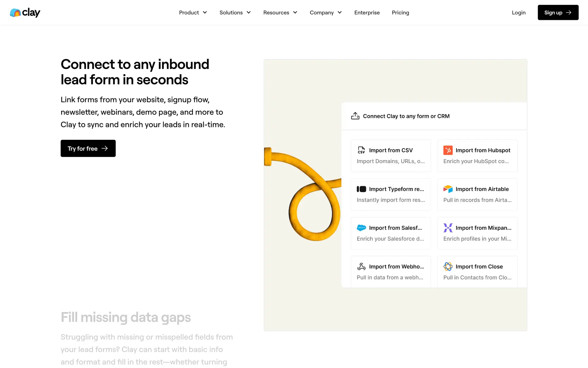Follow the Login link
The height and width of the screenshot is (368, 588).
click(x=518, y=13)
